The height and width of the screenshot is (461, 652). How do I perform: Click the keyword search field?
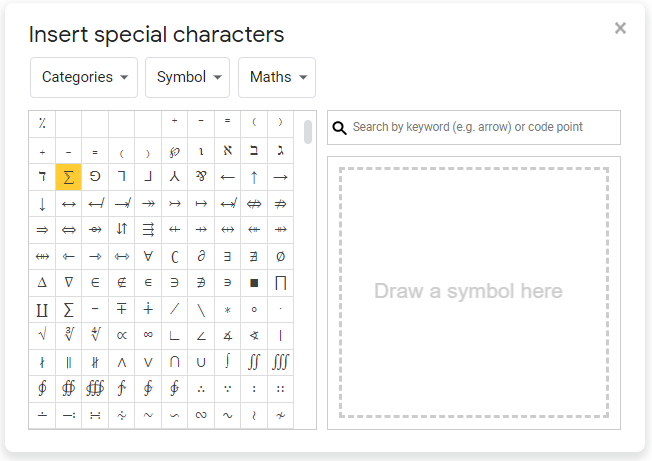coord(482,127)
